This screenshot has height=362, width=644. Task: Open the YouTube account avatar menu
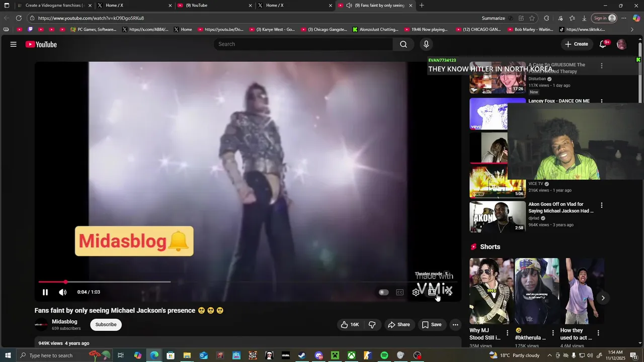pos(622,44)
